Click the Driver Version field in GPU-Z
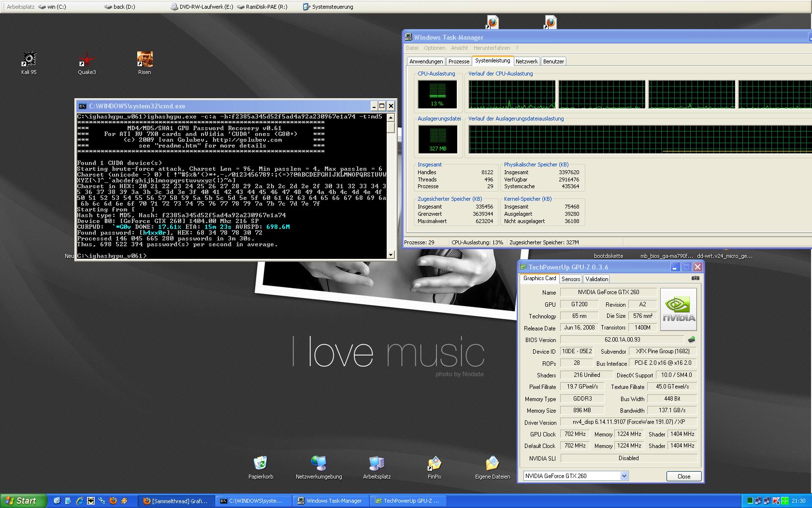This screenshot has width=812, height=508. click(x=628, y=422)
